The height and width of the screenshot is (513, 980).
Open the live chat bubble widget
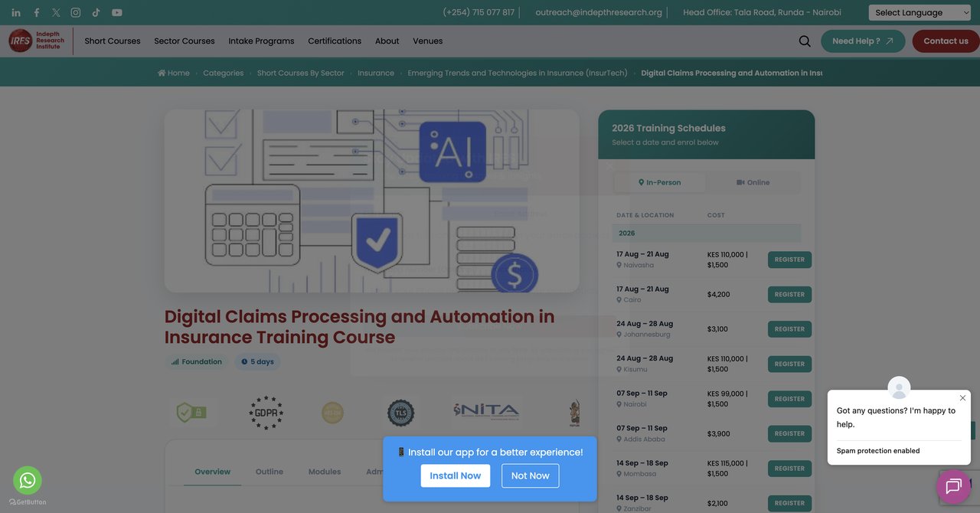pyautogui.click(x=953, y=486)
